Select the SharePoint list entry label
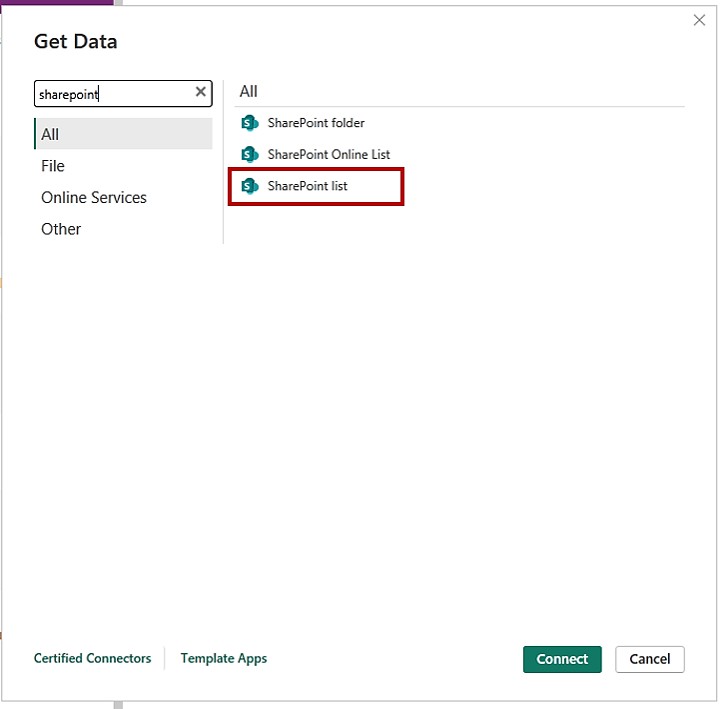 pyautogui.click(x=308, y=186)
